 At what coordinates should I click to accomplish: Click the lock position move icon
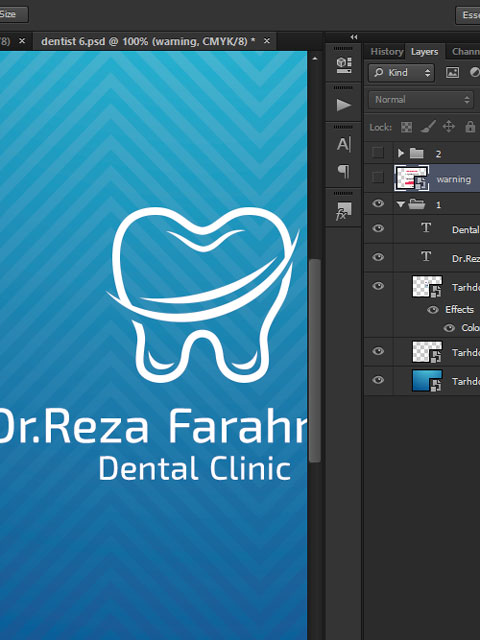449,127
